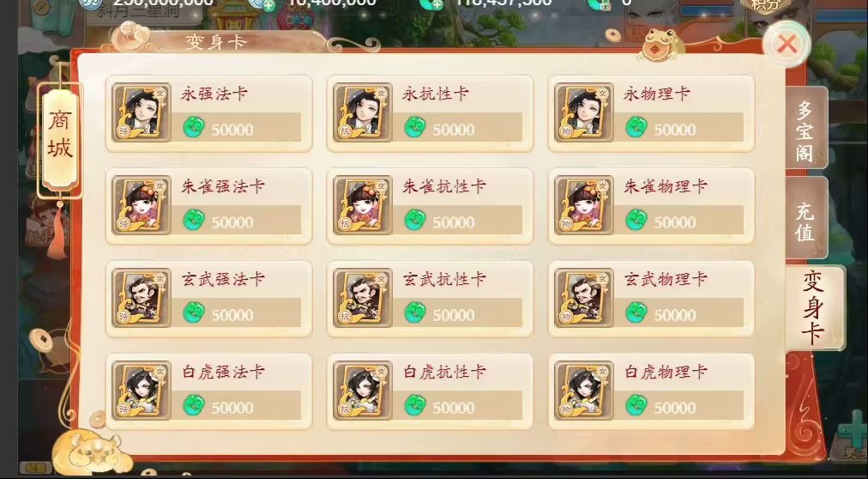Open the 玄武强法卡 item entry
Image resolution: width=868 pixels, height=479 pixels.
coord(208,299)
